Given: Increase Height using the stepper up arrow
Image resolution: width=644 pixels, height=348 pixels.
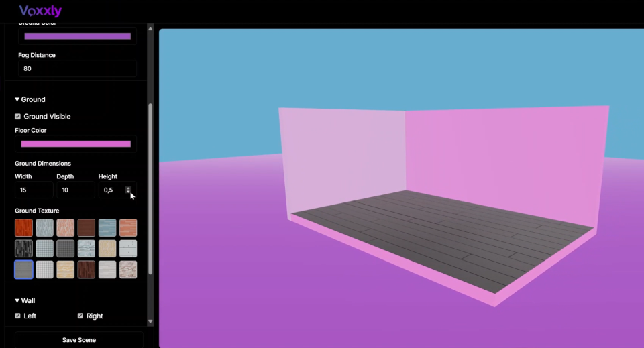Looking at the screenshot, I should tap(128, 188).
